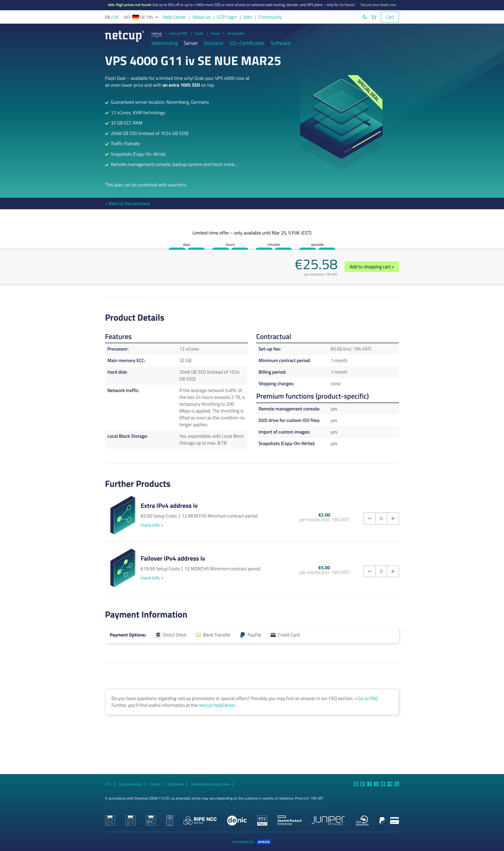Click the 100% Ökostrom badge
This screenshot has width=504, height=851.
362,821
